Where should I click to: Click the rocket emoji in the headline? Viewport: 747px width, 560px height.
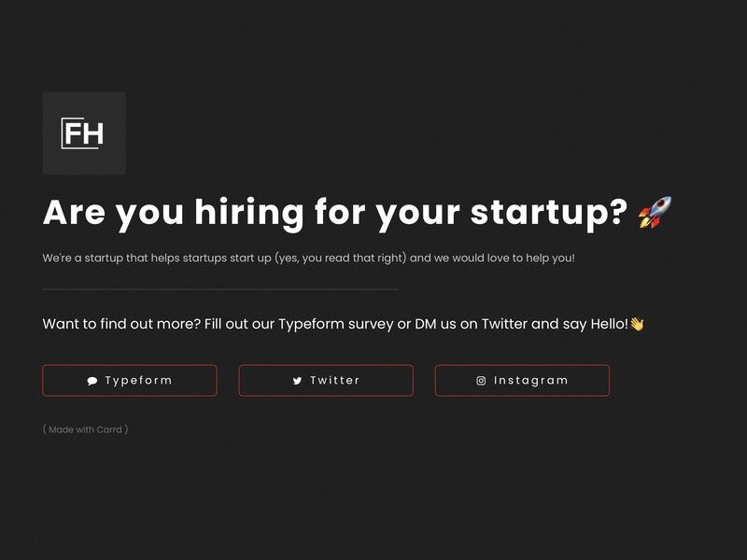coord(655,213)
